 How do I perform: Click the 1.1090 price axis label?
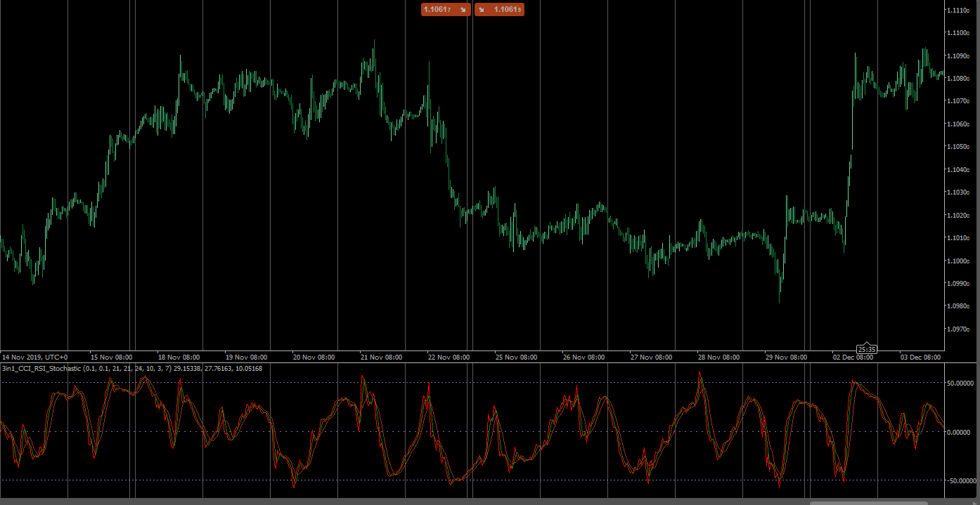959,58
